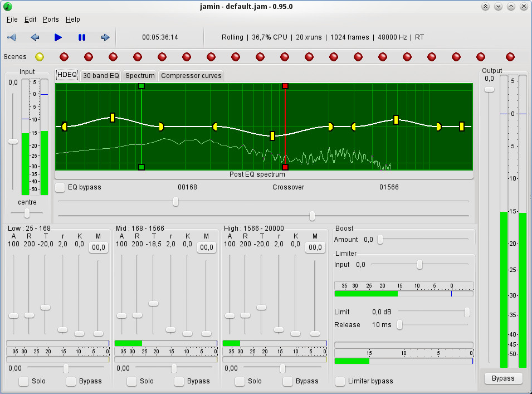
Task: Click the global Bypass button under Output
Action: click(503, 378)
